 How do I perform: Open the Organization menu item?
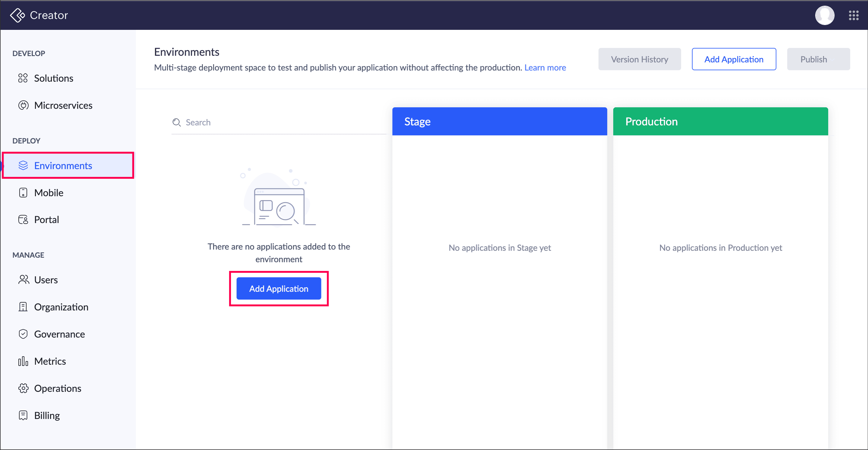61,307
